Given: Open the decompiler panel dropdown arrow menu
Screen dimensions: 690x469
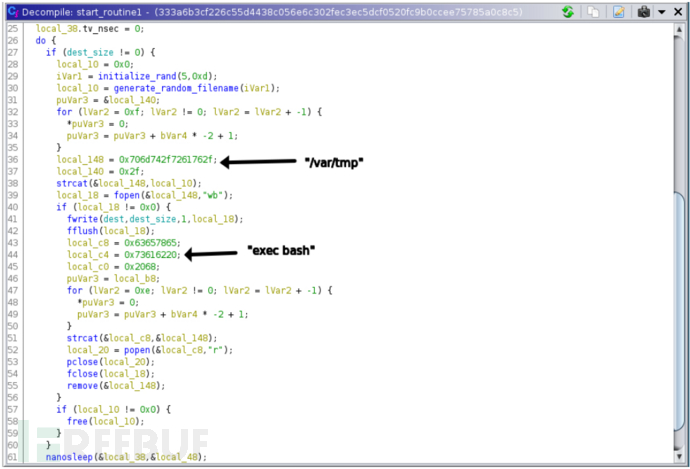Looking at the screenshot, I should point(662,12).
